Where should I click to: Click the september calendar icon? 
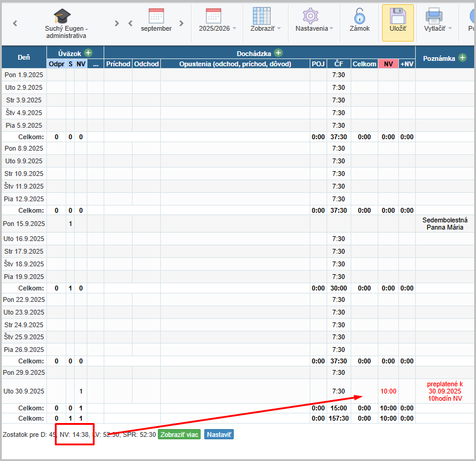click(156, 16)
